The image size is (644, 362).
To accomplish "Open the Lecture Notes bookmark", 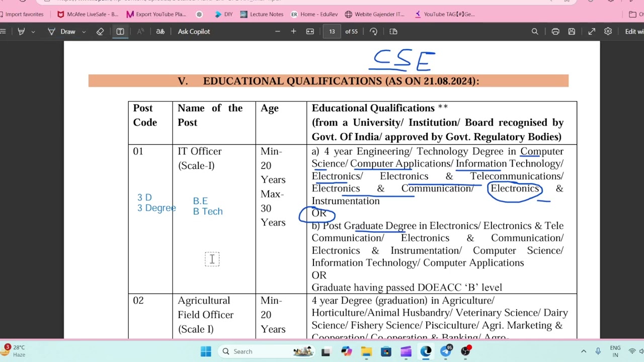I will 262,14.
